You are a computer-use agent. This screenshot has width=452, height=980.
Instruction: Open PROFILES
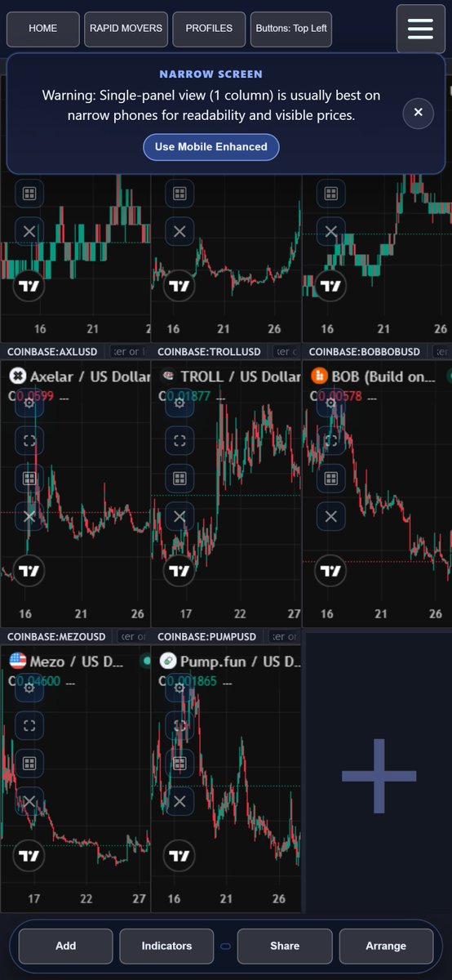(209, 29)
